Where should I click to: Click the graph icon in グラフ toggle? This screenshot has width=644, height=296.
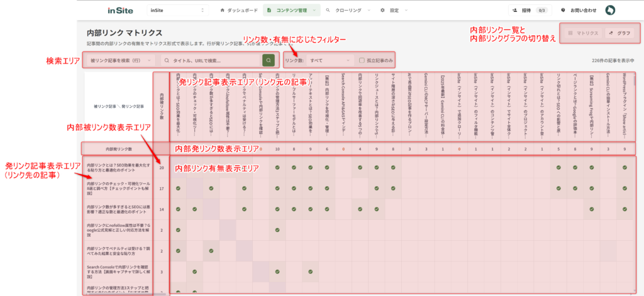(610, 33)
